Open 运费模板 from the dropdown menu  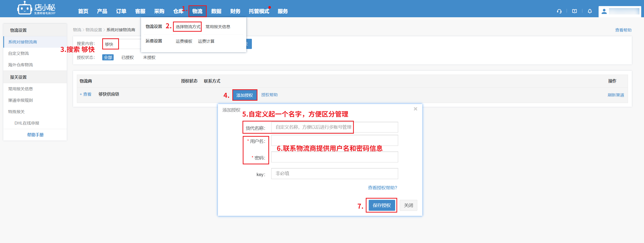[x=184, y=41]
